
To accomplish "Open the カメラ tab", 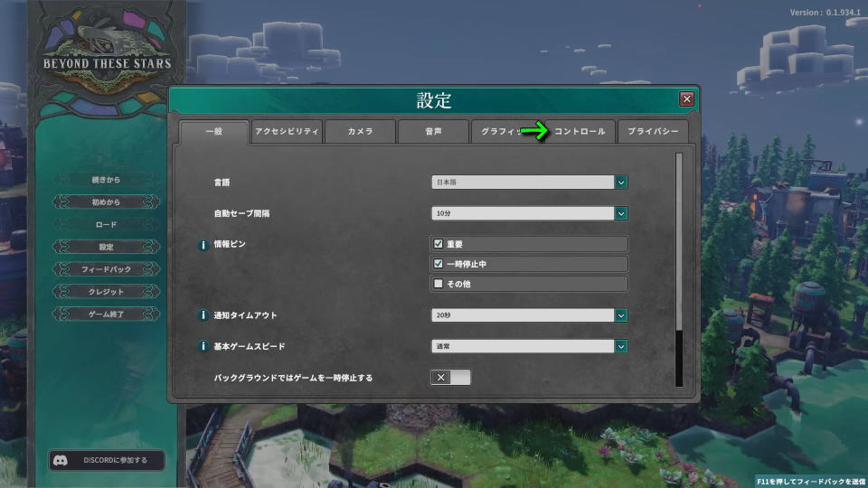I will point(360,132).
